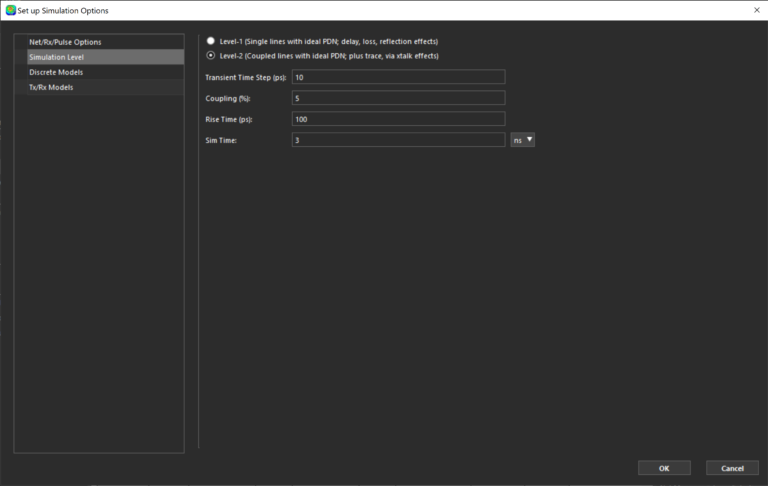Click the Coupling (%) label text
768x486 pixels.
tap(227, 98)
